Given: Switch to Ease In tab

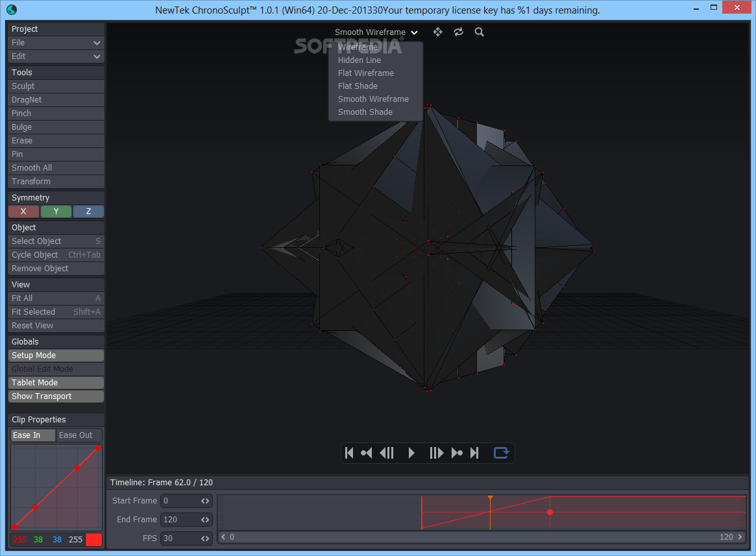Looking at the screenshot, I should pyautogui.click(x=33, y=435).
